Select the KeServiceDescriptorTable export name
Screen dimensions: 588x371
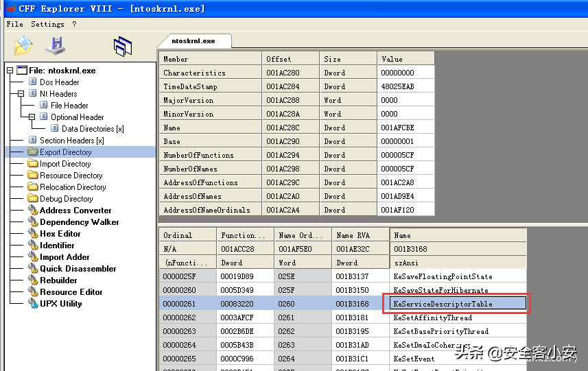pos(458,304)
